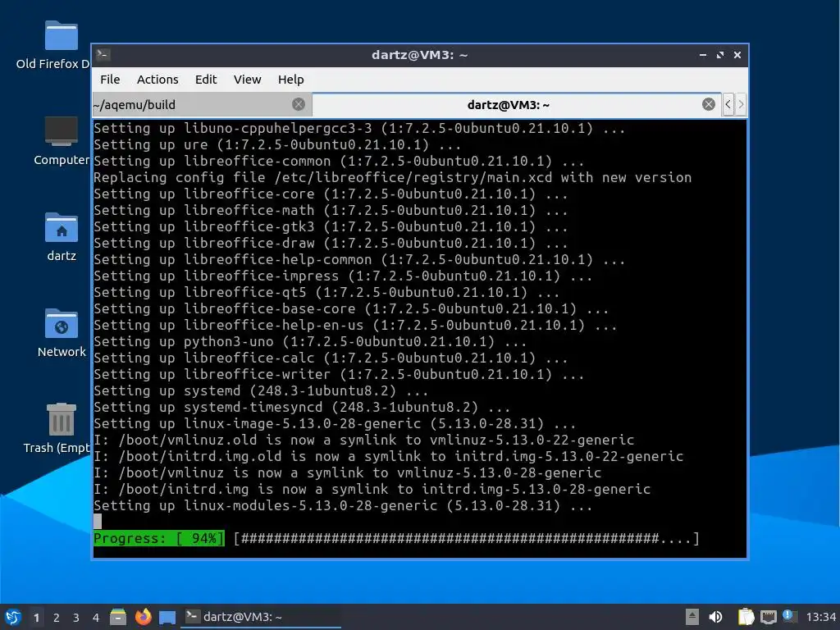Click 'Setting up linux-image-5.13.0-28-generic' line
This screenshot has height=630, width=840.
tap(335, 423)
